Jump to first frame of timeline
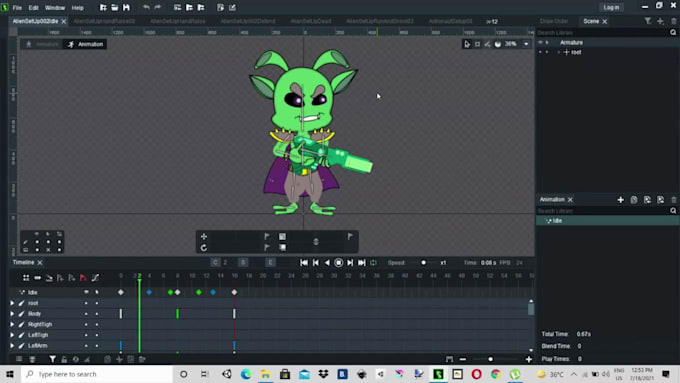Viewport: 680px width, 383px height. coord(304,262)
